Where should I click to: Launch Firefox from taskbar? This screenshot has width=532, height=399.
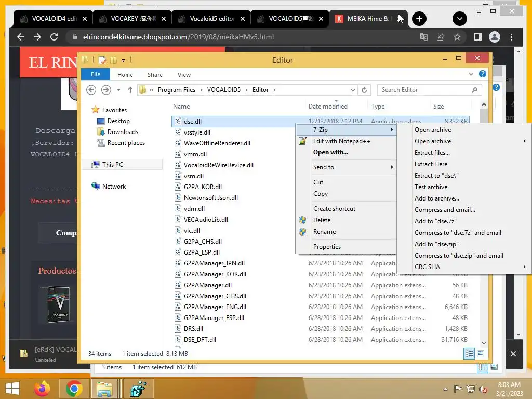42,389
